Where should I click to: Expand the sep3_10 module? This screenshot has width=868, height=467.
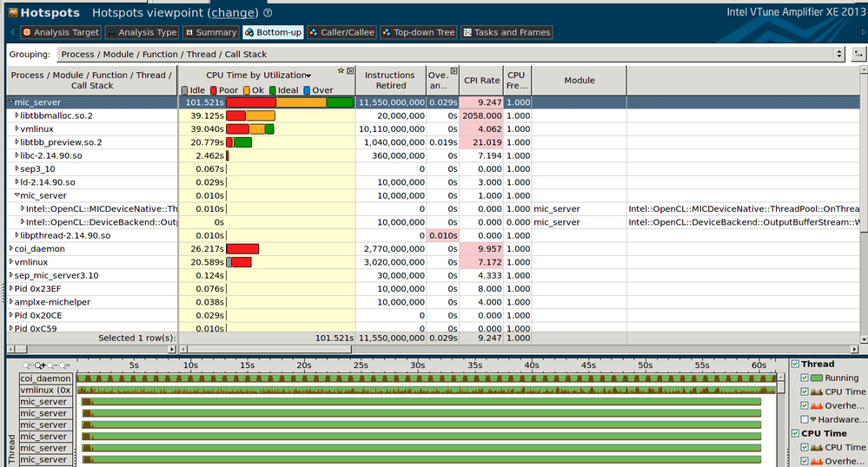(x=17, y=168)
